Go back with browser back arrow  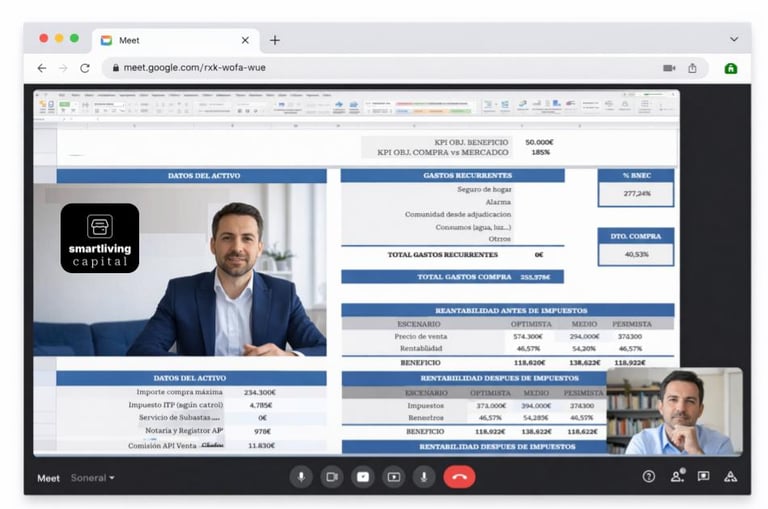point(42,68)
